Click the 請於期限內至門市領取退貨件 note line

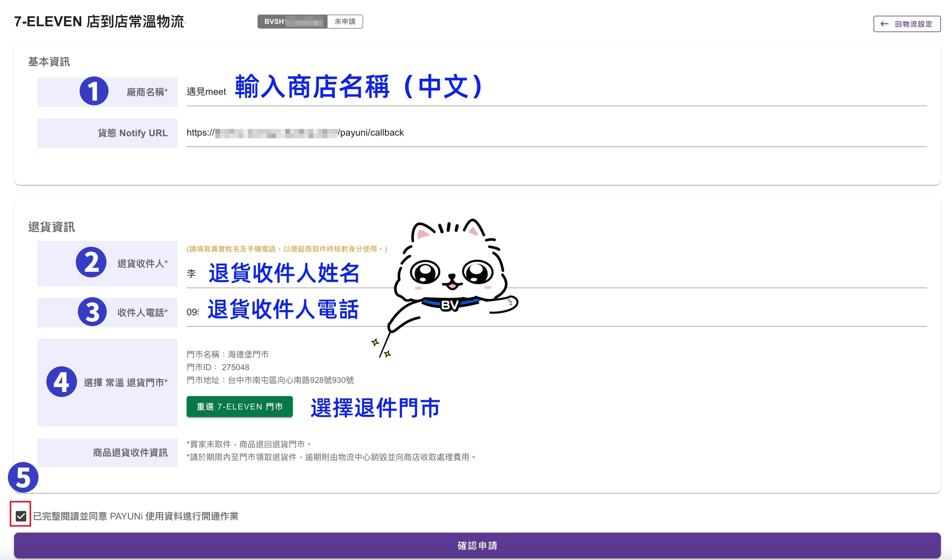pyautogui.click(x=332, y=457)
